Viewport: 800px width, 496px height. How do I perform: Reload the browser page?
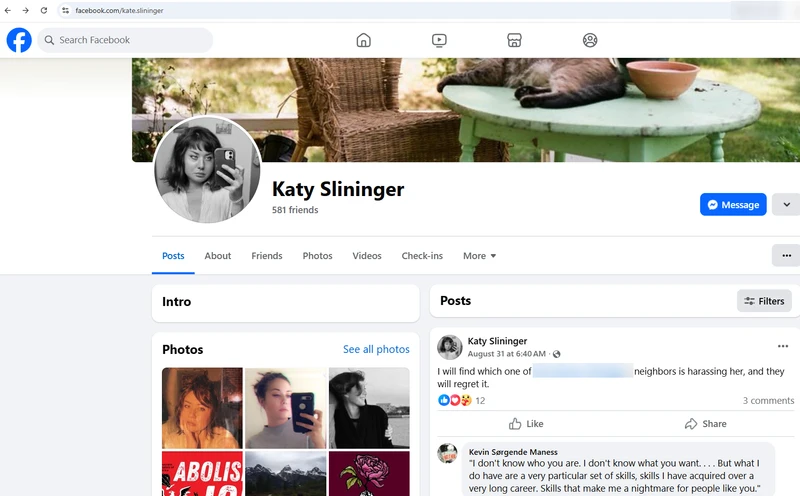[44, 10]
